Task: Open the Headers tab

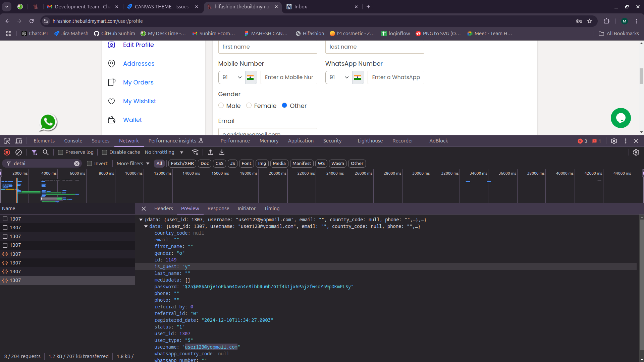Action: [x=164, y=208]
